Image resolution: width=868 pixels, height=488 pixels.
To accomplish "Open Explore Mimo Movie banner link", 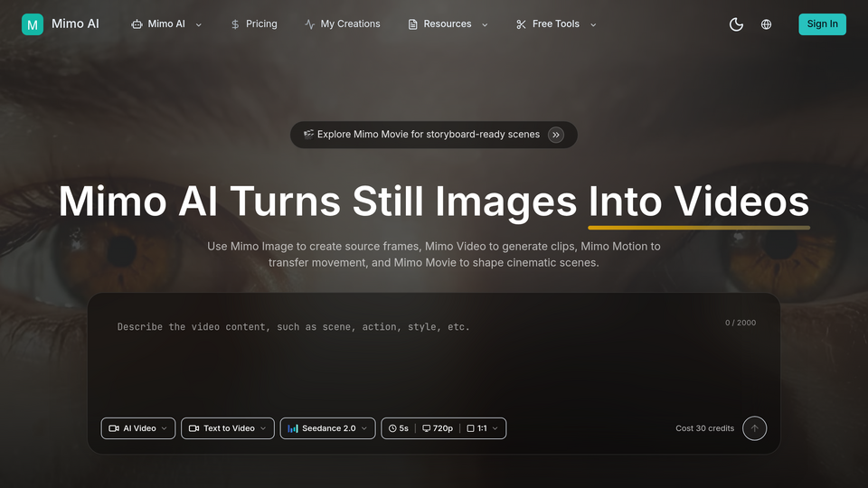I will coord(433,135).
